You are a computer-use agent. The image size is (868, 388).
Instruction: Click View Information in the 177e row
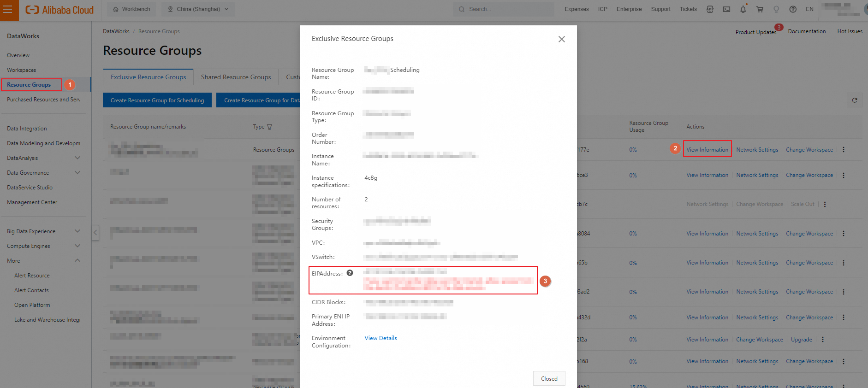point(707,150)
